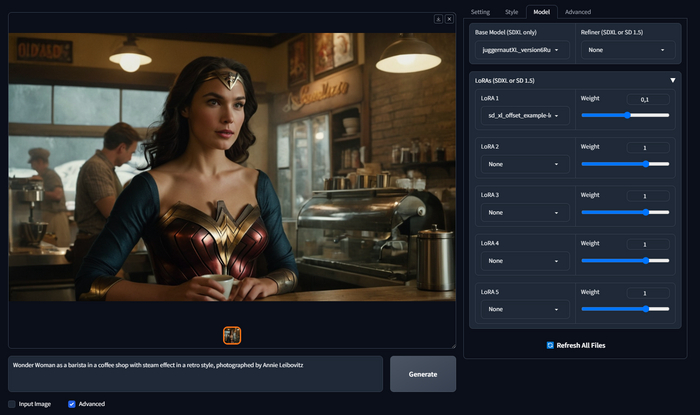This screenshot has width=700, height=415.
Task: Open the LoRA 1 model dropdown
Action: (x=525, y=116)
